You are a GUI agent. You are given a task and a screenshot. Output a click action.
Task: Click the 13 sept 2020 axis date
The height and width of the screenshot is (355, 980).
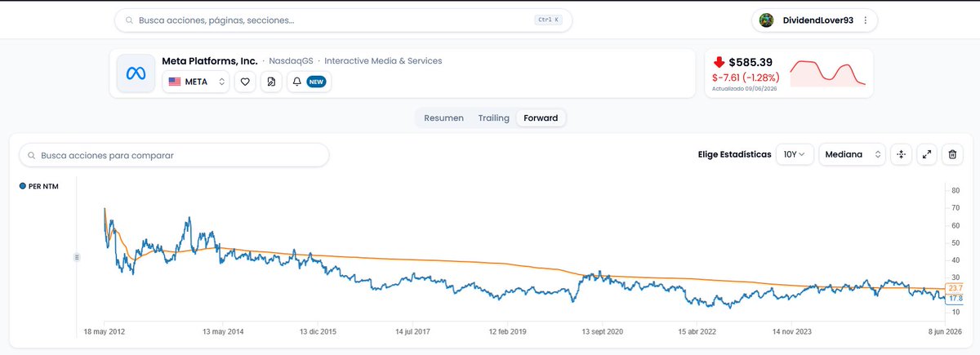pyautogui.click(x=603, y=332)
